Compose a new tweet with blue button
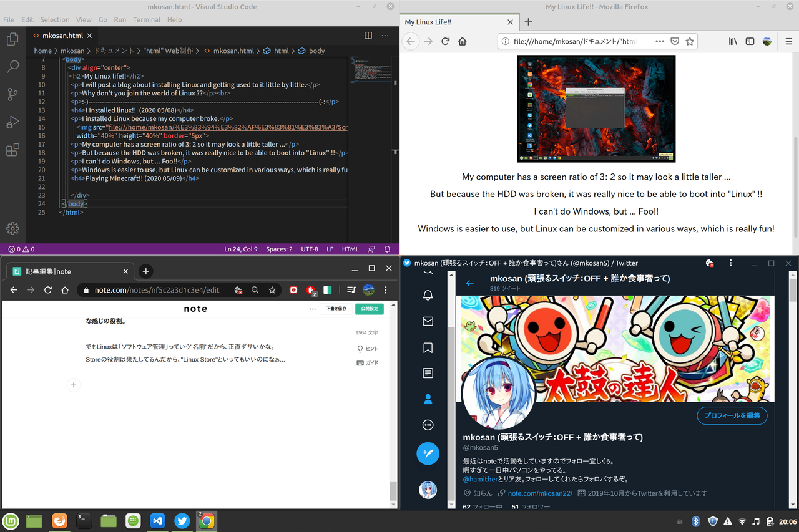The image size is (799, 532). pyautogui.click(x=428, y=453)
